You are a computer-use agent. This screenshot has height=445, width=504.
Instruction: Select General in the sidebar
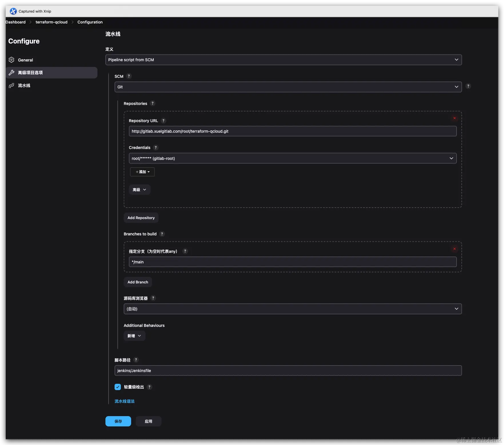51,60
